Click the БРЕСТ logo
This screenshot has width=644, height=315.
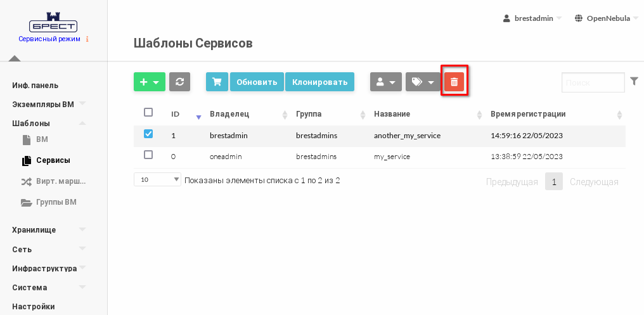pos(53,25)
